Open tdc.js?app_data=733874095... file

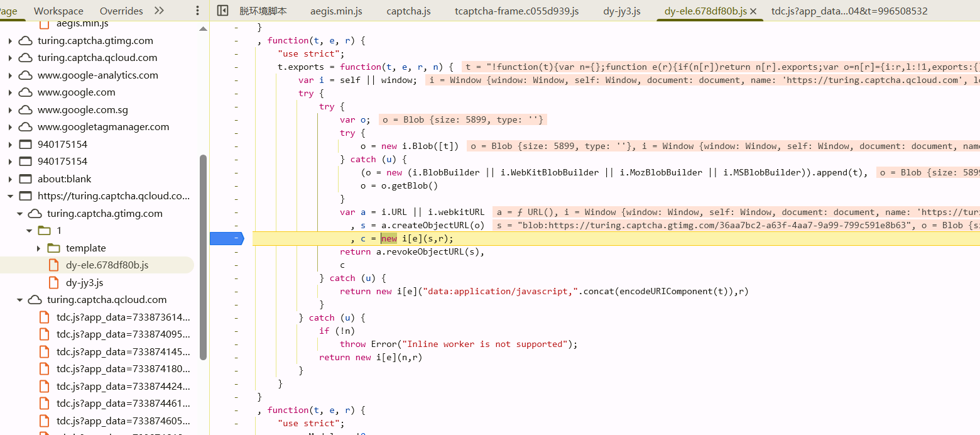pos(123,334)
